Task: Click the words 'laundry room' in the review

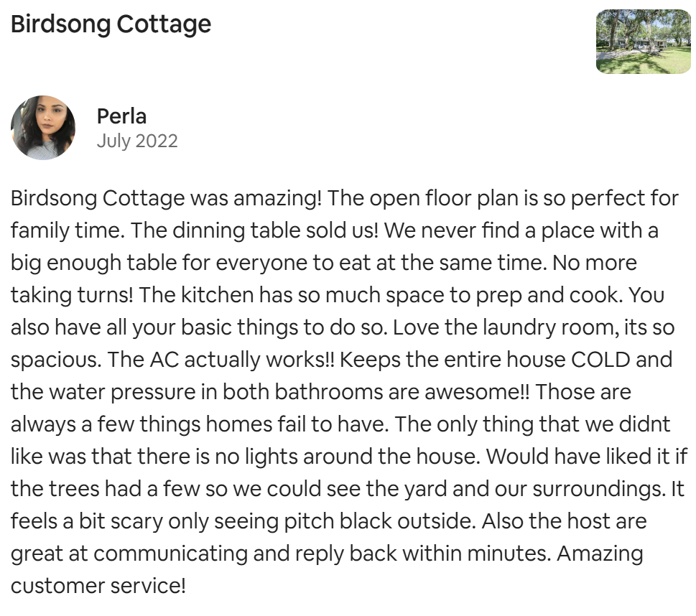Action: 548,327
